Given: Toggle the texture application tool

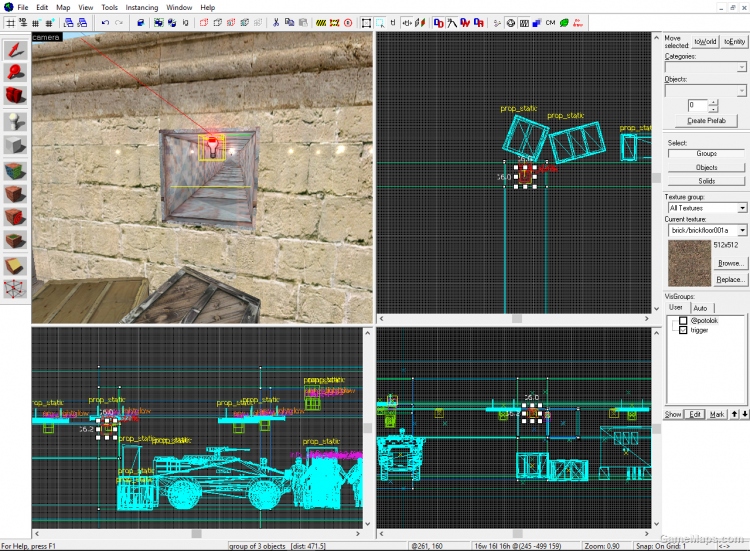Looking at the screenshot, I should [15, 171].
